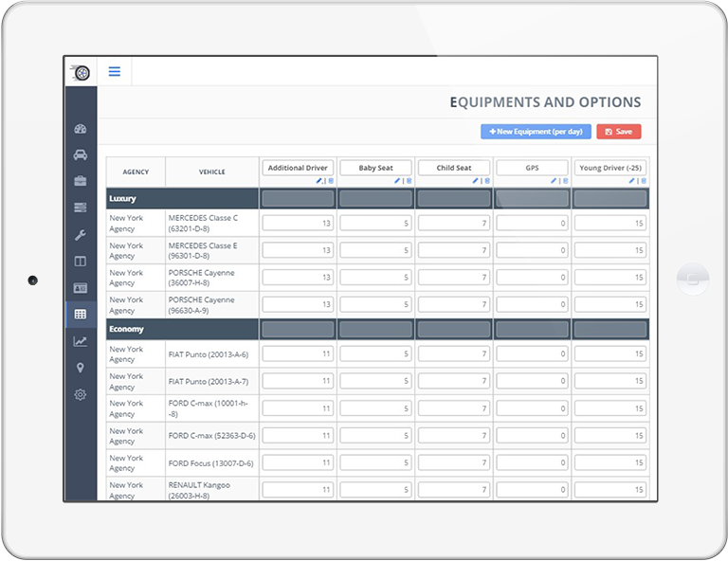Image resolution: width=728 pixels, height=561 pixels.
Task: Click the map pin location icon
Action: [x=81, y=368]
